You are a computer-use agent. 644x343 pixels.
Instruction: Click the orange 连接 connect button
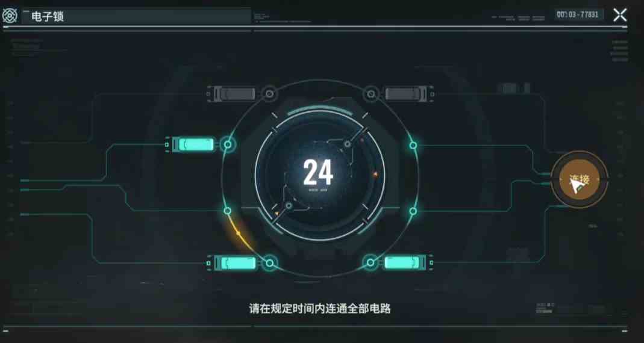(x=580, y=180)
